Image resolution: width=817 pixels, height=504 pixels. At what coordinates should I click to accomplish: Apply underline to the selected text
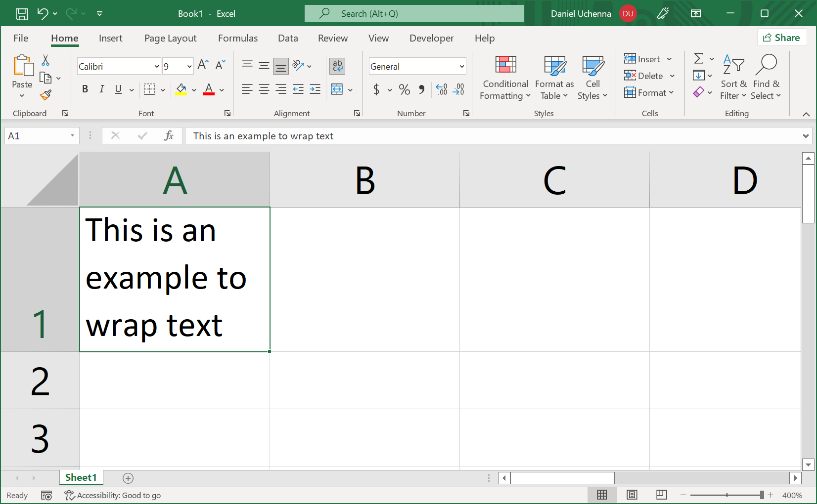117,89
